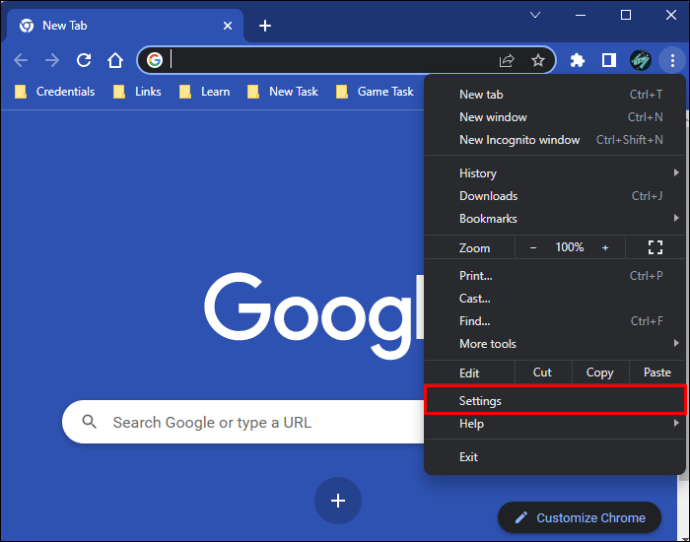
Task: Open the Extensions puzzle icon
Action: click(x=577, y=60)
